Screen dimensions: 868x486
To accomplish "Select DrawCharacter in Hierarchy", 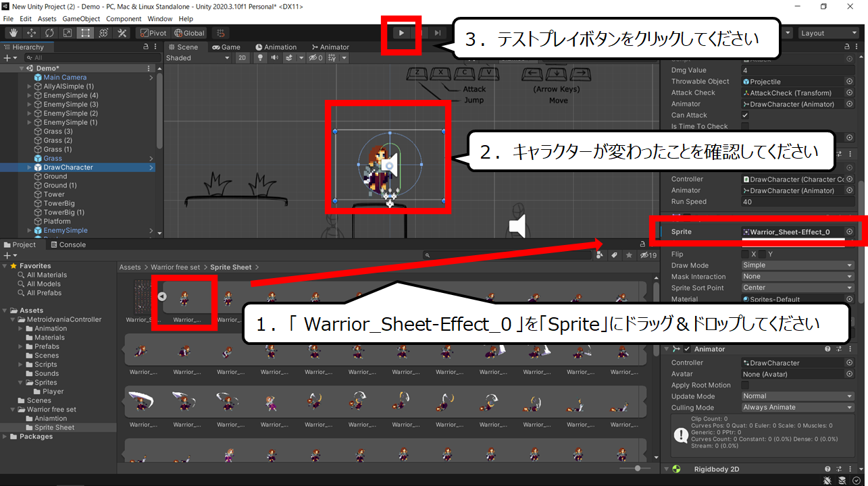I will tap(68, 167).
